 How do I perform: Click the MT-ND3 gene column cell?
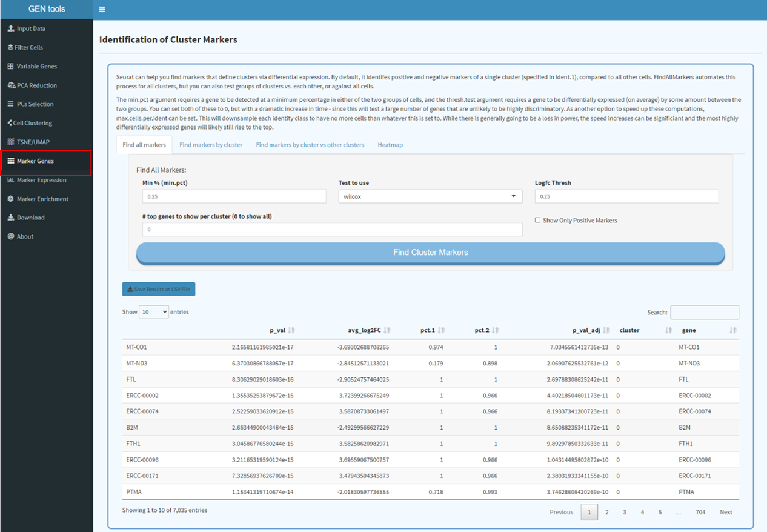coord(689,364)
